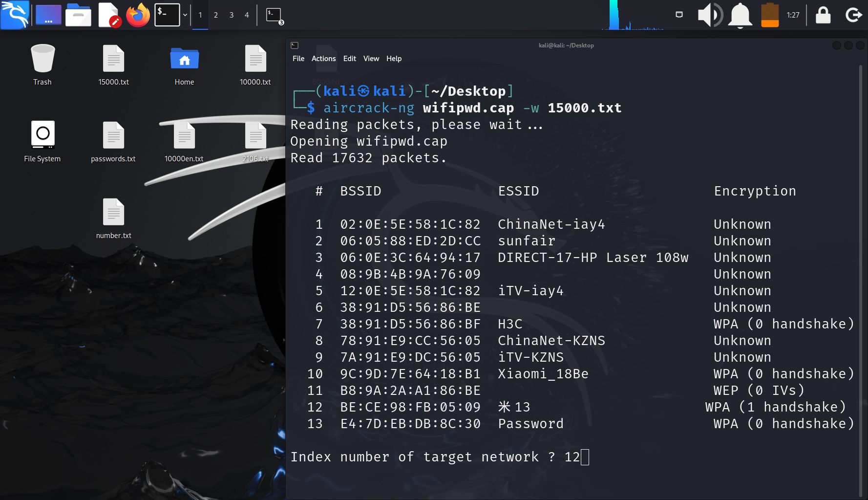Click the ChinaNet-iay4 ESSID entry
868x500 pixels.
[x=551, y=224]
